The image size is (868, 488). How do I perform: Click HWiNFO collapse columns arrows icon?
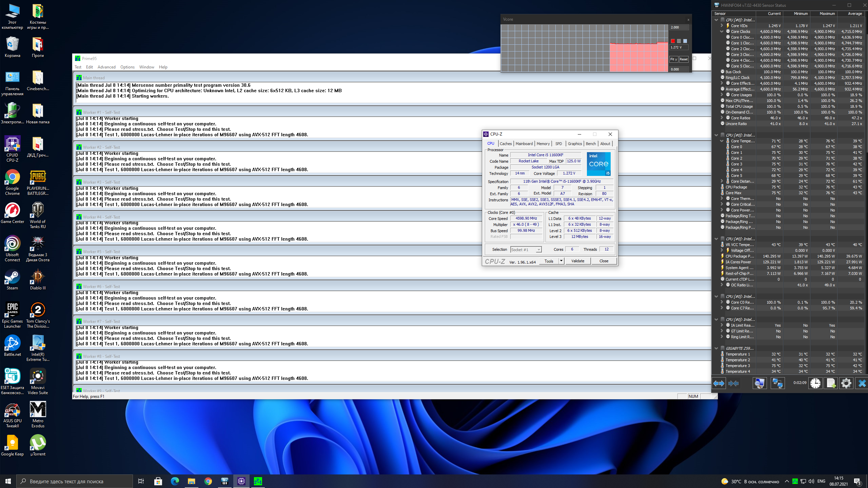[x=734, y=383]
